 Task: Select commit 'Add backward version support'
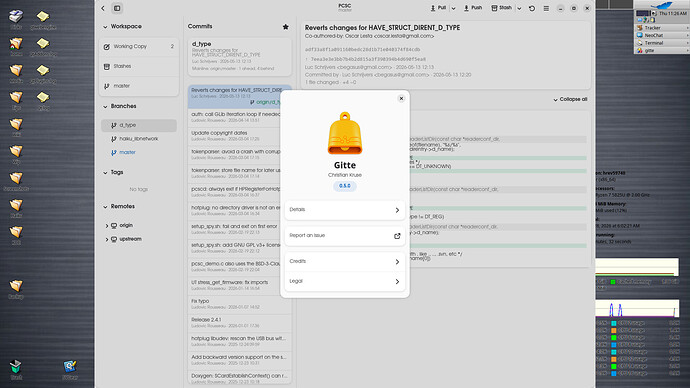240,360
